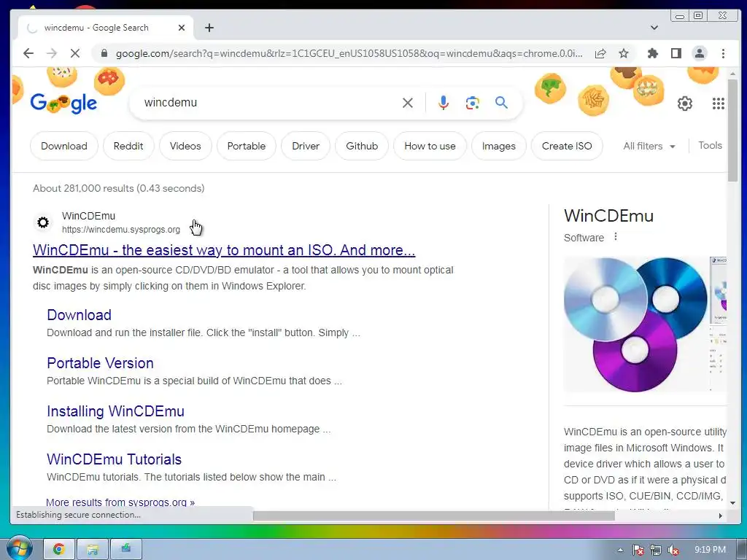
Task: Open the Extensions puzzle icon
Action: click(653, 53)
